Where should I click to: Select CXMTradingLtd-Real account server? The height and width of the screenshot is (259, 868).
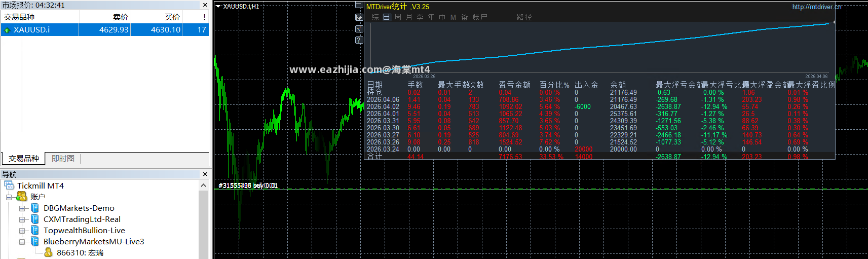click(x=82, y=219)
